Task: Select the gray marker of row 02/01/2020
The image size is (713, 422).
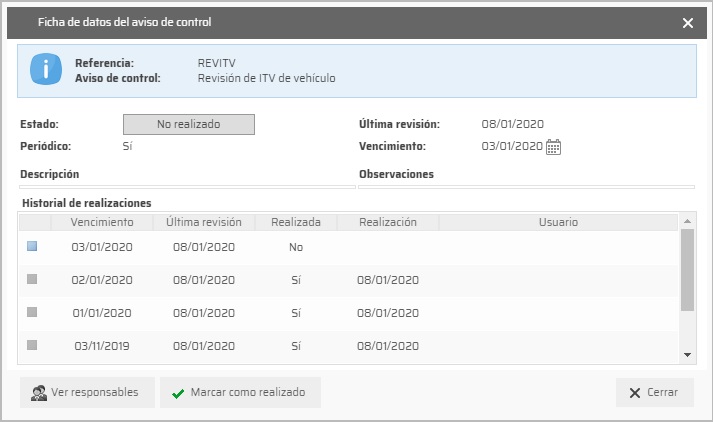Action: click(x=32, y=279)
